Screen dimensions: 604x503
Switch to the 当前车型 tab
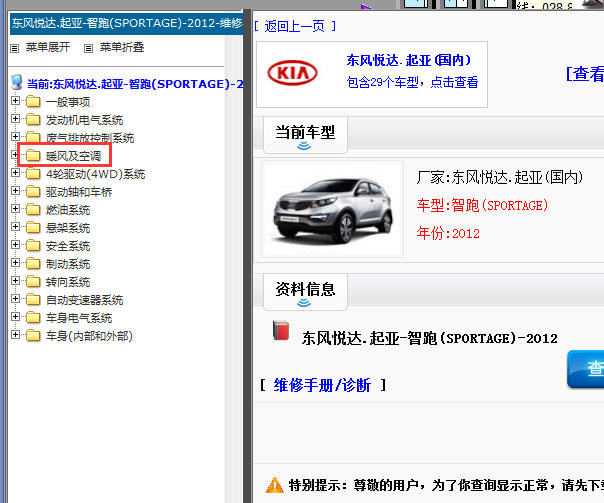coord(305,134)
